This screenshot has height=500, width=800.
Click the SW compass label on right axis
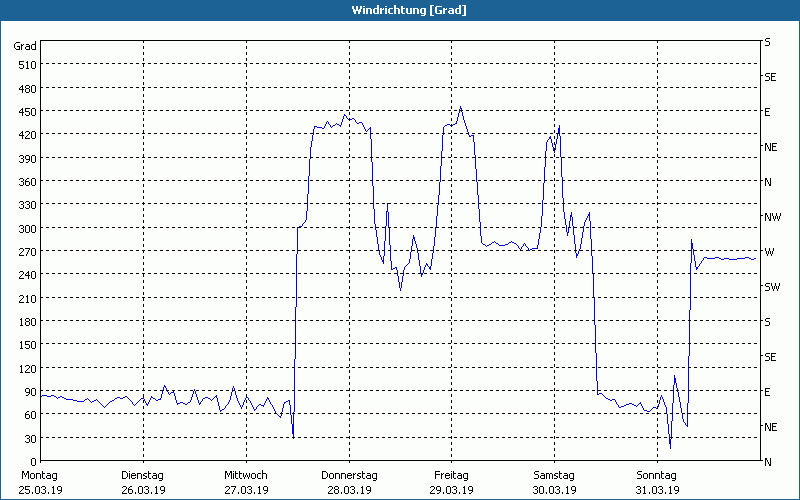tap(772, 287)
